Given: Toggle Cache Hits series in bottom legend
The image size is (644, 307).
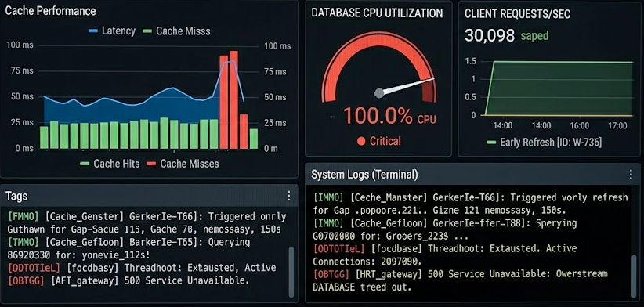Looking at the screenshot, I should click(110, 164).
